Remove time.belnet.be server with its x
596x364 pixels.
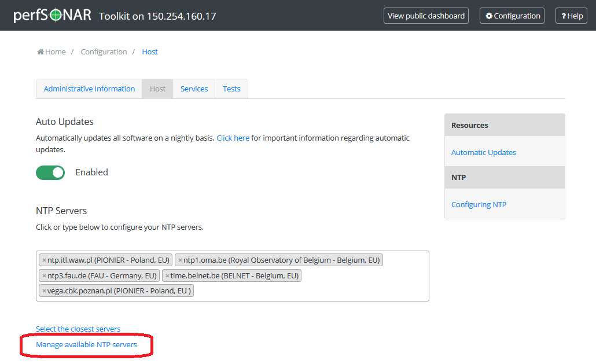click(167, 276)
